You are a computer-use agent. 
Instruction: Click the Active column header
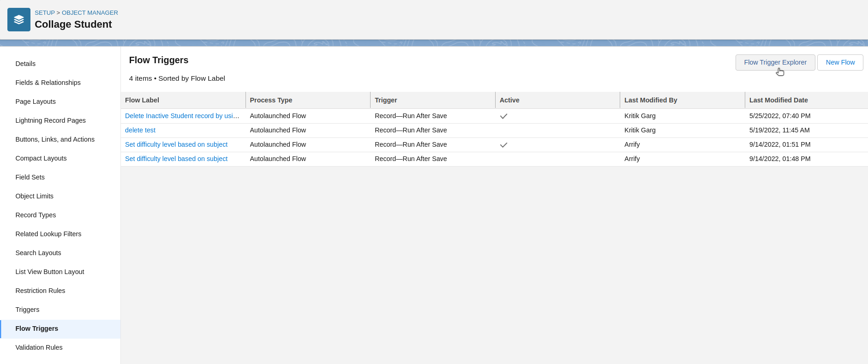509,100
